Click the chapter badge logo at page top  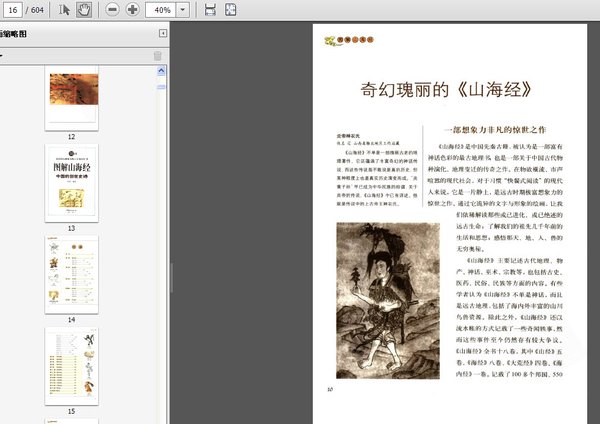click(349, 40)
